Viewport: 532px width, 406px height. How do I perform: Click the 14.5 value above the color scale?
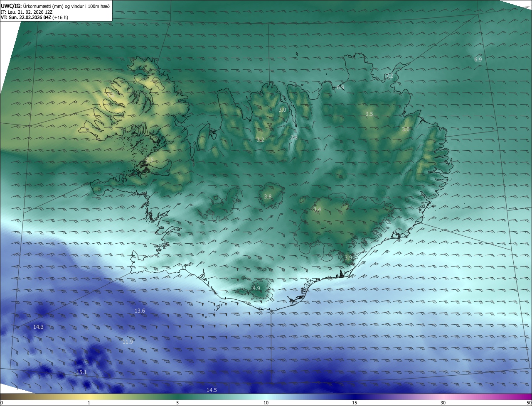tap(212, 390)
